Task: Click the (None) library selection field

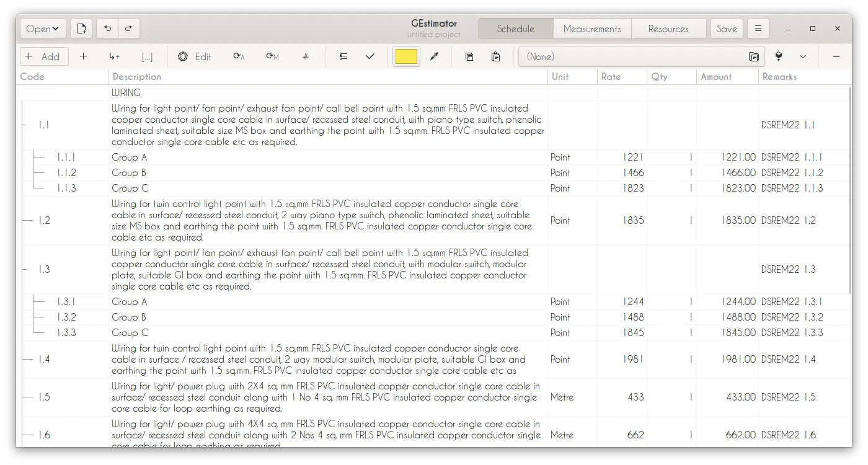Action: [x=642, y=56]
